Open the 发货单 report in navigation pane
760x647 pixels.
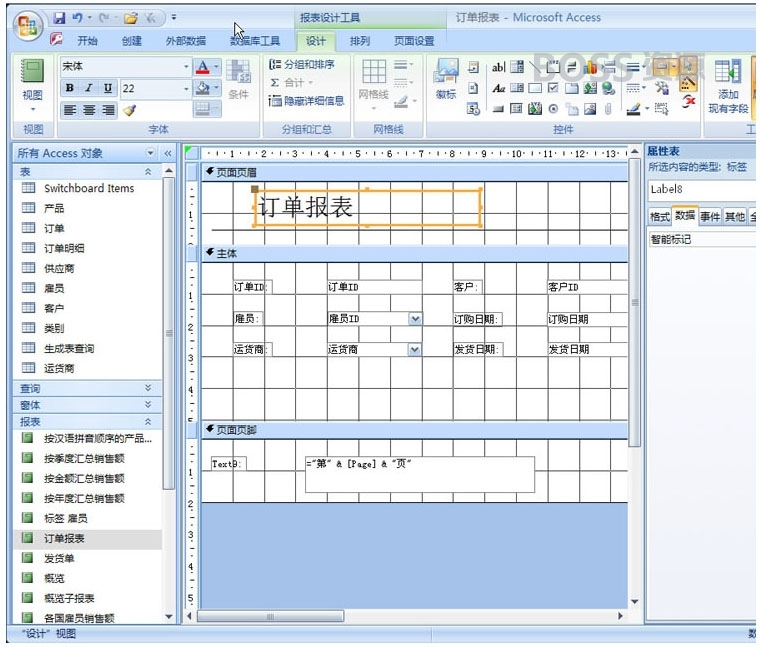(59, 558)
